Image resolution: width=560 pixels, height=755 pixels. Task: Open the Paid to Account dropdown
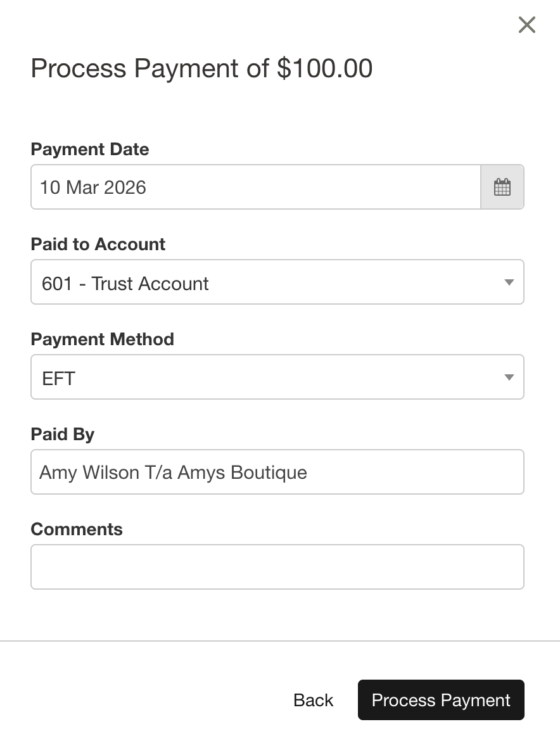(277, 282)
